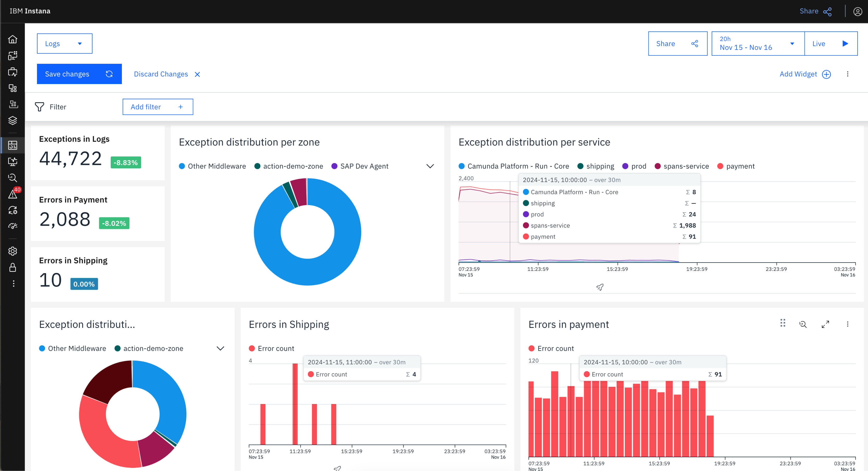Image resolution: width=868 pixels, height=471 pixels.
Task: Toggle SAP Dev Agent legend series
Action: [x=360, y=166]
